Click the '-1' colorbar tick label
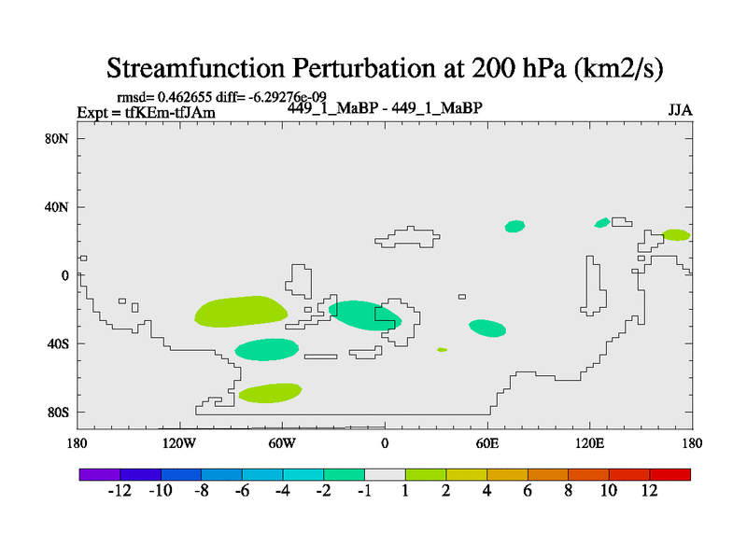This screenshot has height=560, width=747. 364,491
